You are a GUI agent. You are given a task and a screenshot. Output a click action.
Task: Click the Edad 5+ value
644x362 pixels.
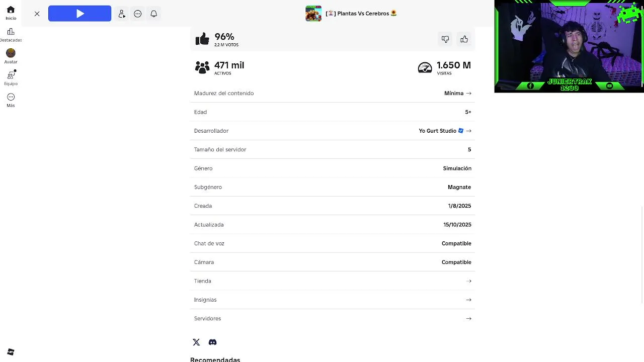click(x=468, y=112)
